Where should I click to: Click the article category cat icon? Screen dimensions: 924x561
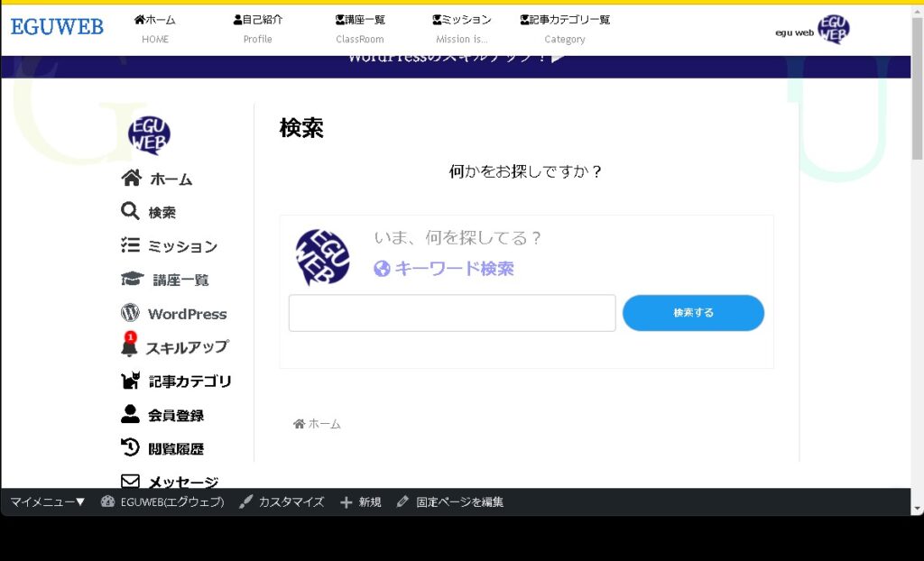tap(130, 381)
